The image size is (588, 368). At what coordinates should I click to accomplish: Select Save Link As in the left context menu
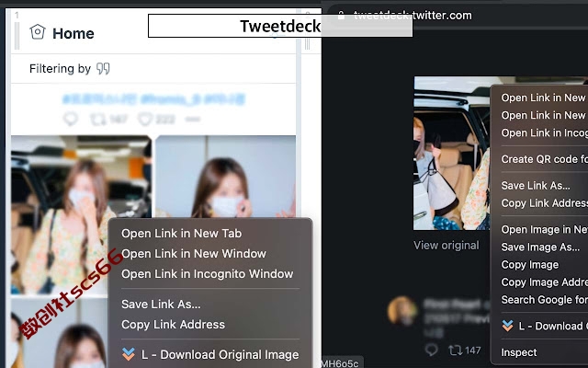coord(161,305)
